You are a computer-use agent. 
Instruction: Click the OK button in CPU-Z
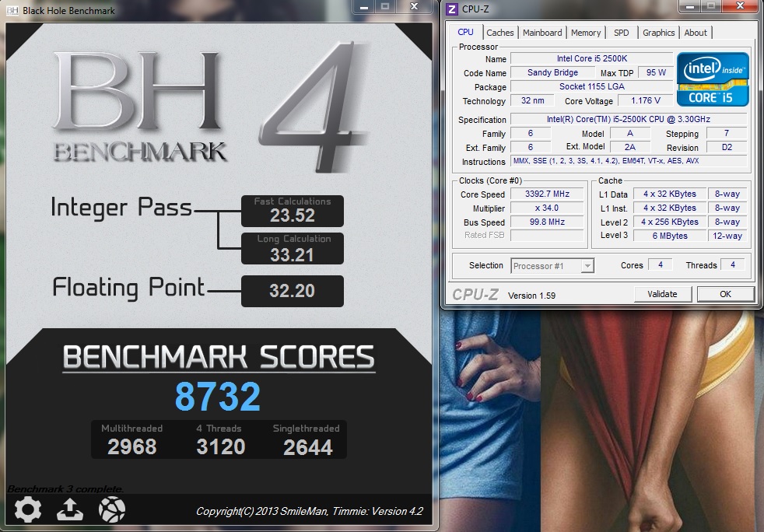[x=726, y=294]
